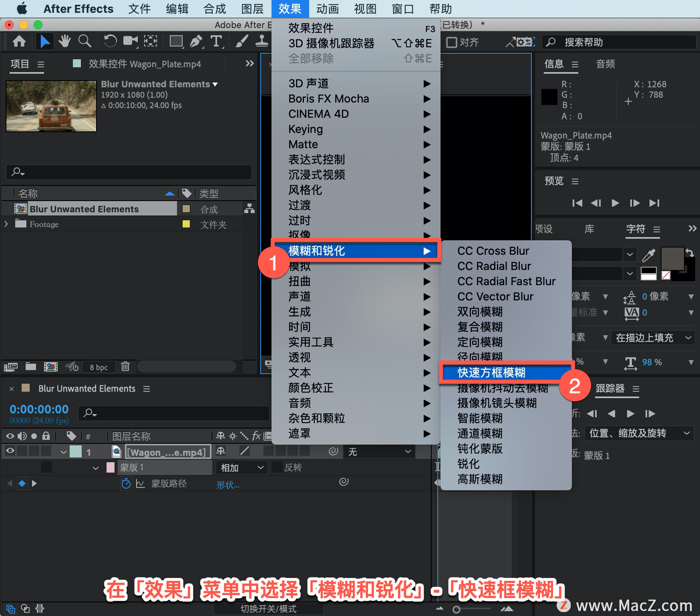Click the 切换开关/模式 button

coord(269,609)
